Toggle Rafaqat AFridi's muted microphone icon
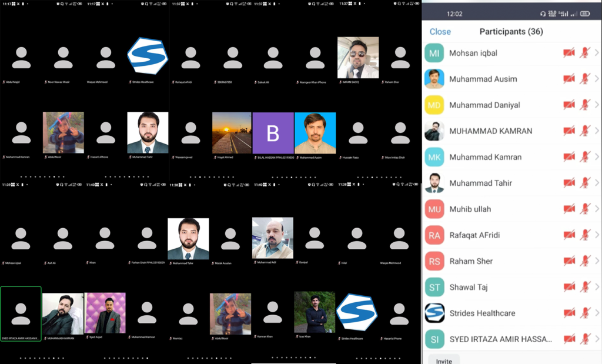 click(x=584, y=235)
